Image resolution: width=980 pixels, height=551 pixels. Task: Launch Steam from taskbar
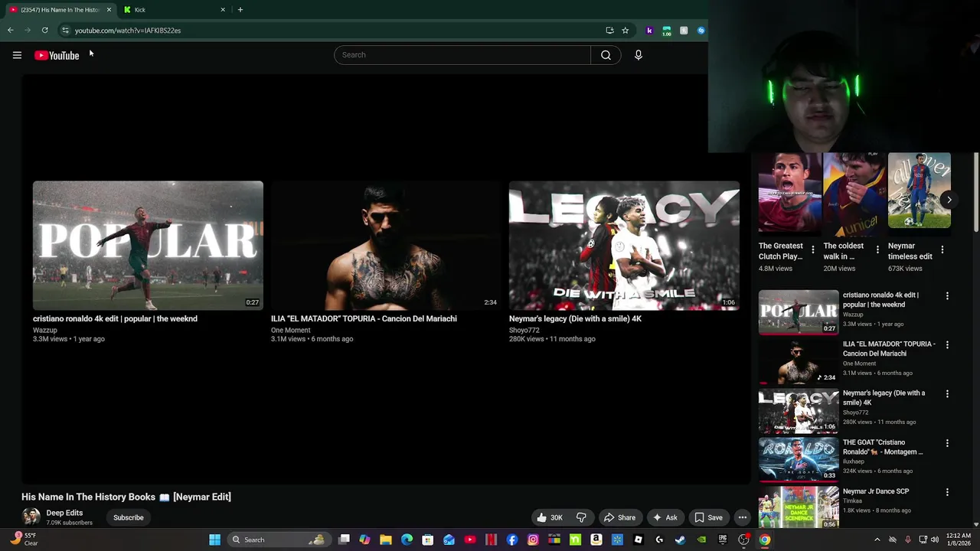[x=680, y=540]
